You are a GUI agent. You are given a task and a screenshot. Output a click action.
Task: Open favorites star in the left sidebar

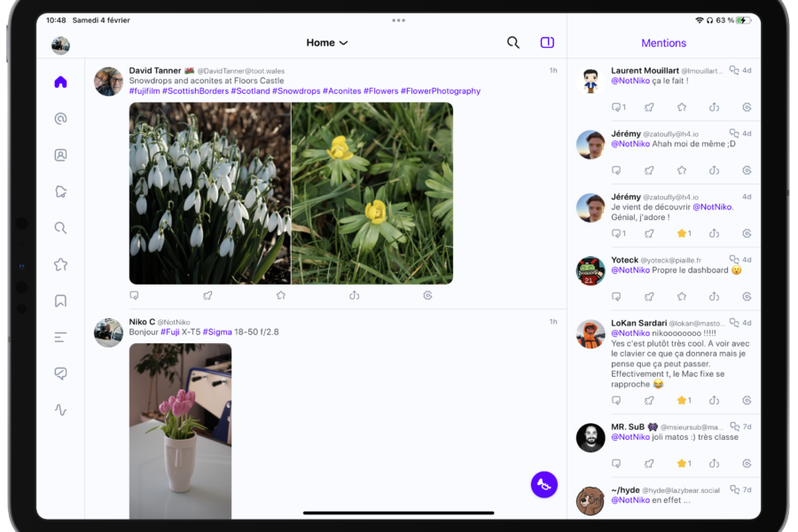pyautogui.click(x=60, y=264)
